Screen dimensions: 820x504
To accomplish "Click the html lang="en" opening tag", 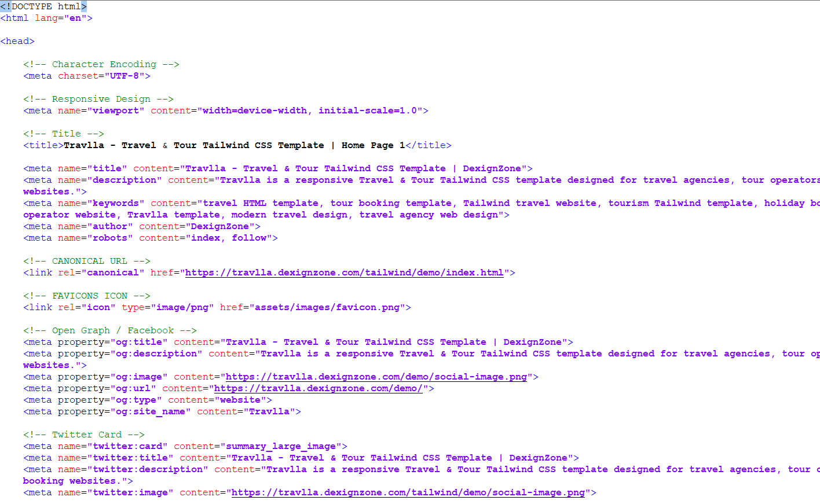I will (x=46, y=18).
